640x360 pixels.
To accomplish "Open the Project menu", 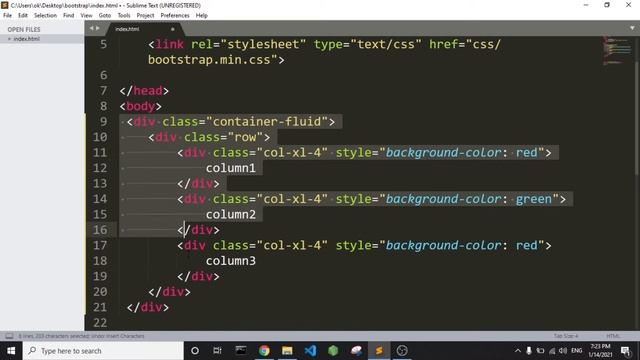I will [145, 16].
